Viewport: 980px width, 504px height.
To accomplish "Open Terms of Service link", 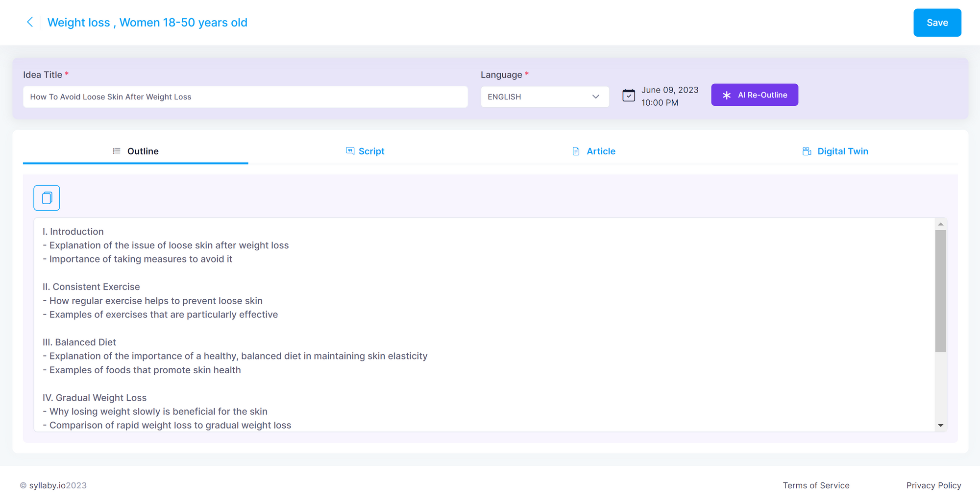I will point(816,485).
